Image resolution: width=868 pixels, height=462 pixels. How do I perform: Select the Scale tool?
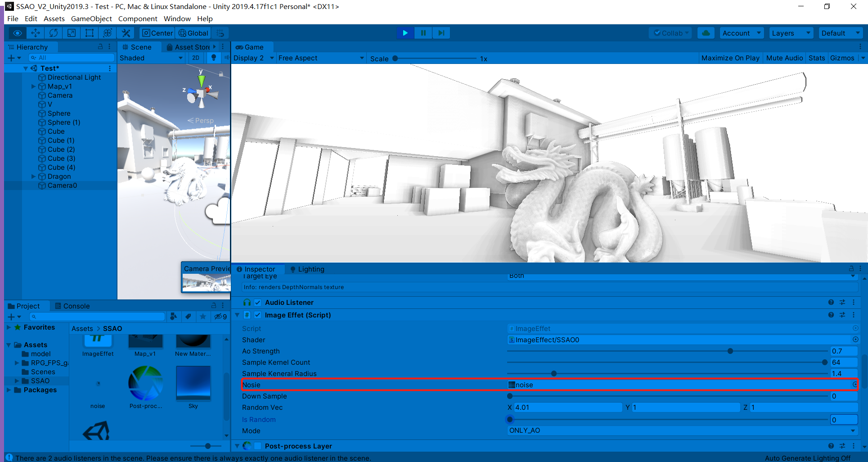tap(72, 33)
